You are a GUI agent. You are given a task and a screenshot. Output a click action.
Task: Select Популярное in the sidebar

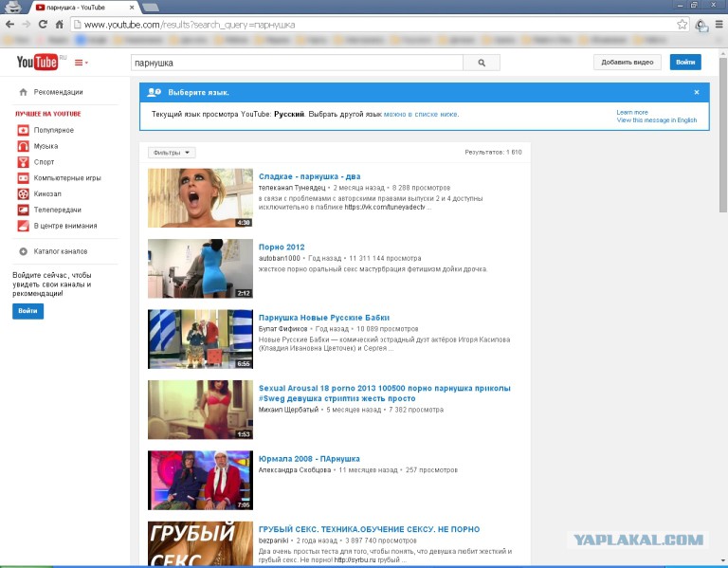[x=53, y=130]
